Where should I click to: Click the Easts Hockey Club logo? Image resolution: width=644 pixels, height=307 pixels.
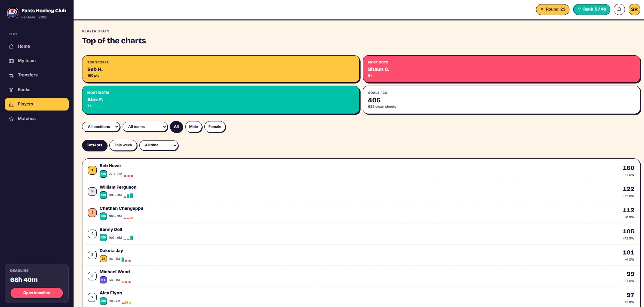pos(13,13)
